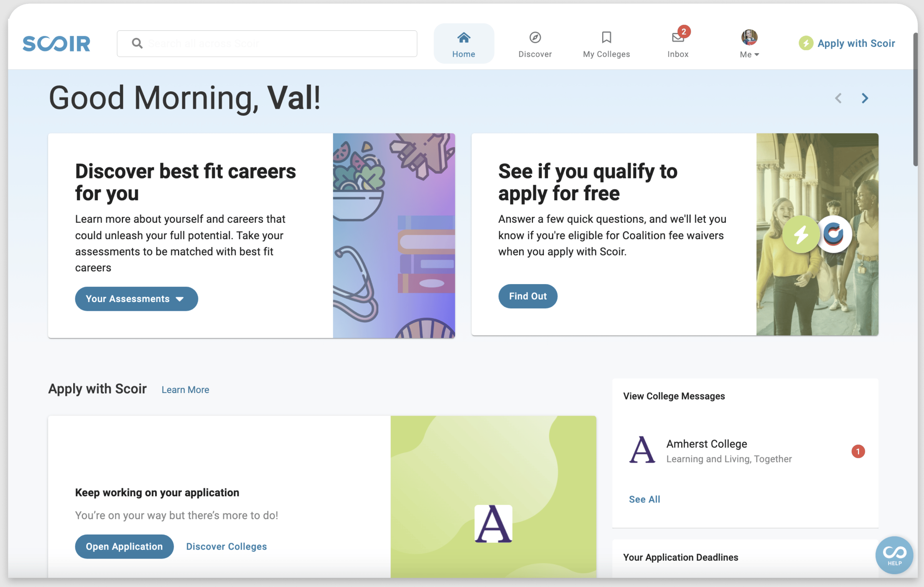Go to previous carousel slide
The width and height of the screenshot is (924, 587).
838,98
